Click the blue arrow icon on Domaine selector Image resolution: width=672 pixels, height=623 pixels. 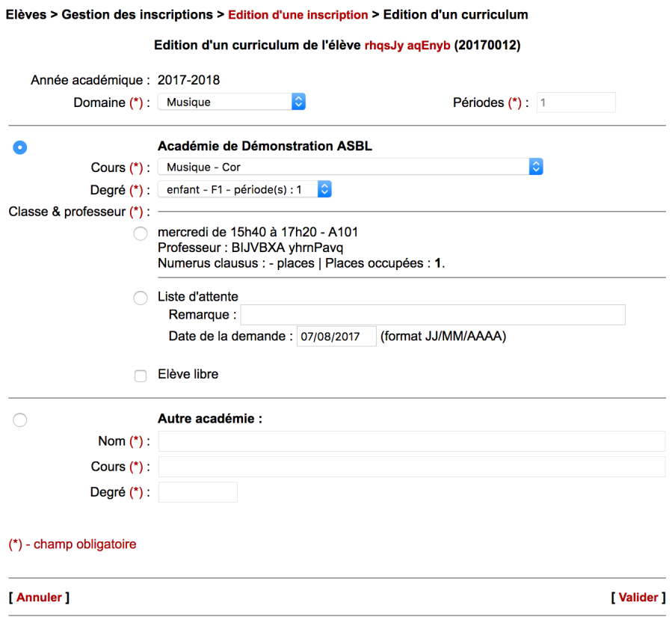pyautogui.click(x=298, y=102)
